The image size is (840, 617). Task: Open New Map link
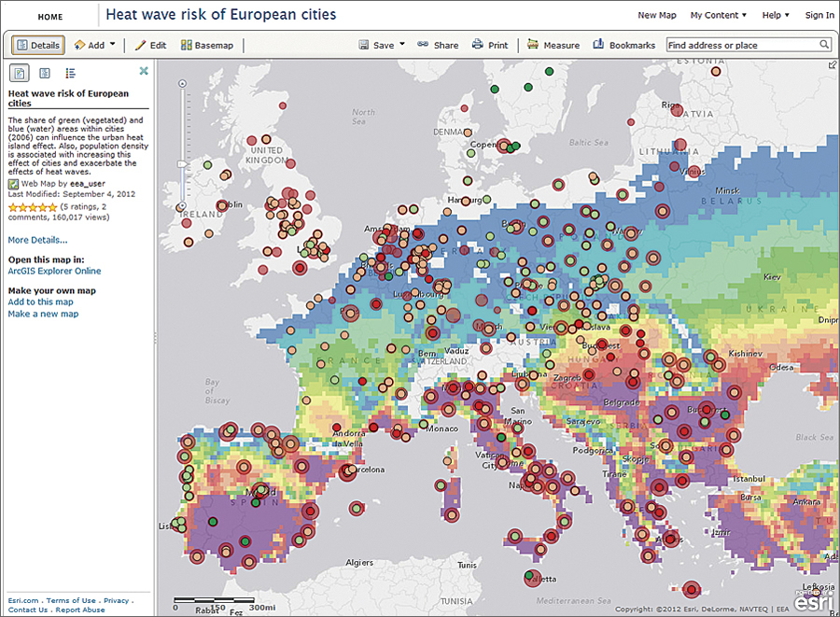pyautogui.click(x=657, y=15)
